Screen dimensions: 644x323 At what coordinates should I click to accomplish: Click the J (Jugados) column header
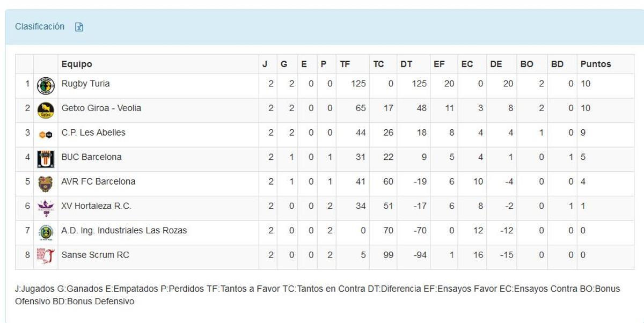coord(264,63)
